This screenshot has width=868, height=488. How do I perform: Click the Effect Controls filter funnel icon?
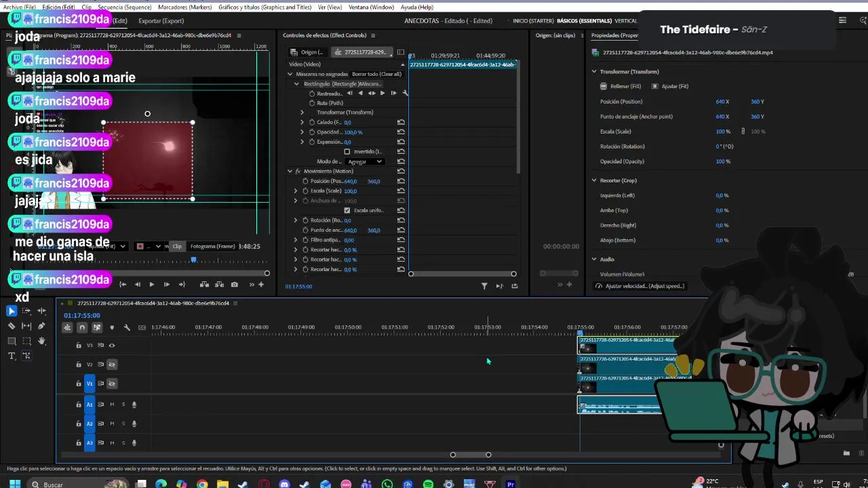(484, 286)
